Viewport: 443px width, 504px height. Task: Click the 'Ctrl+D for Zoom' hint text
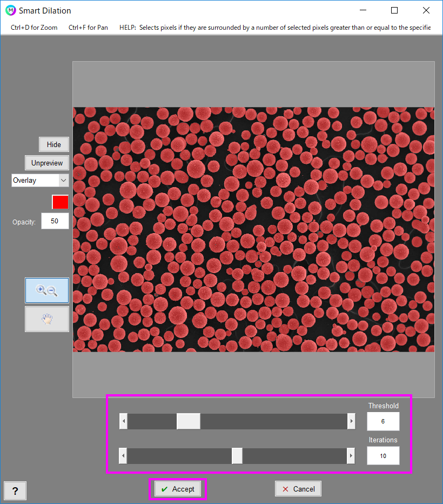(x=34, y=28)
